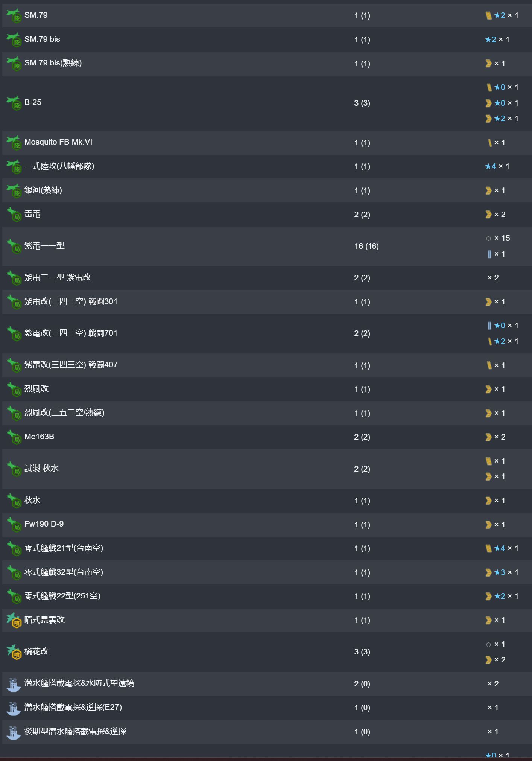Click the ★3 star level for 零式艦戦32型(台南空)
Viewport: 532px width, 761px height.
[x=500, y=572]
